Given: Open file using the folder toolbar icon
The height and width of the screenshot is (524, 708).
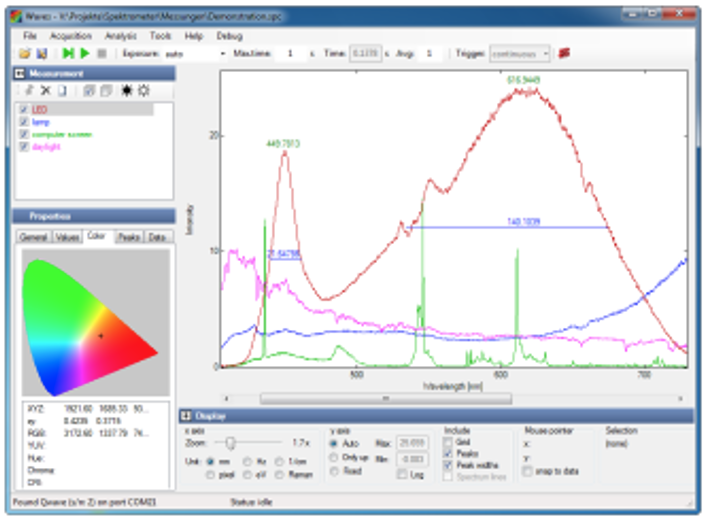Looking at the screenshot, I should coord(25,54).
